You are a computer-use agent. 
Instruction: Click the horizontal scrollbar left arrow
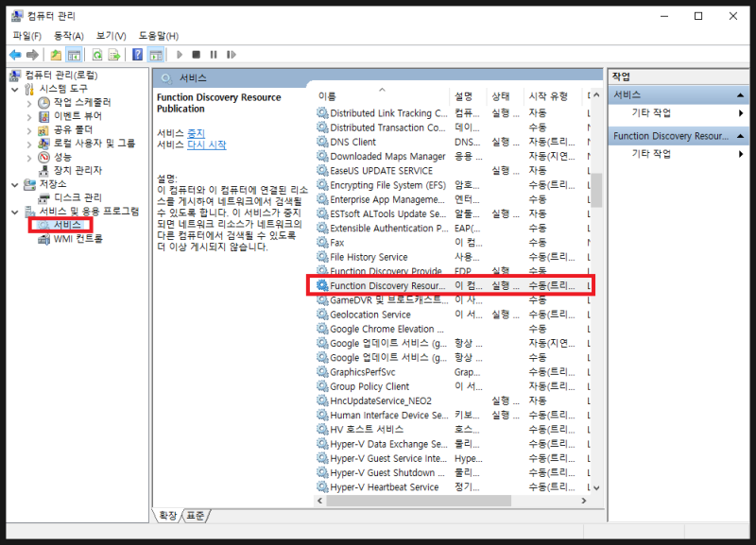320,501
